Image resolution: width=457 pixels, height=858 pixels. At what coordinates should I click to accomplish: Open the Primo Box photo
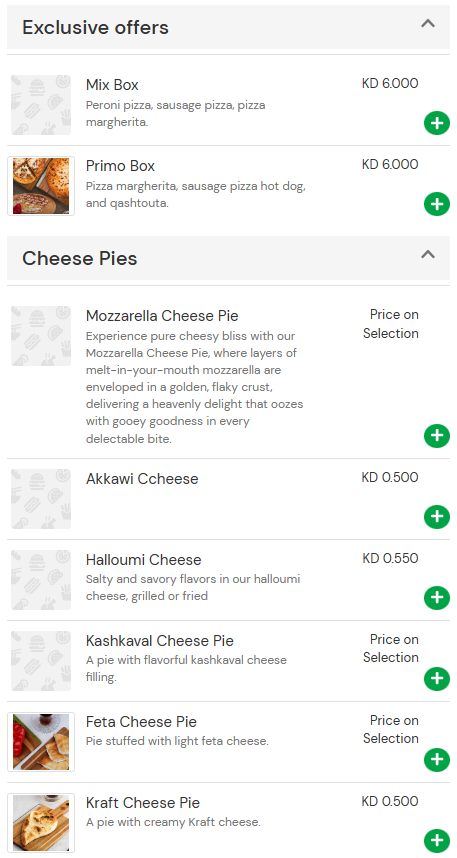41,186
